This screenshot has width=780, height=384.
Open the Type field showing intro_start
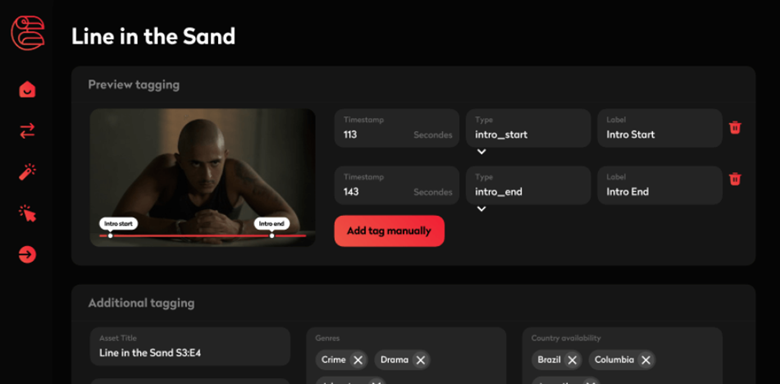pyautogui.click(x=528, y=128)
